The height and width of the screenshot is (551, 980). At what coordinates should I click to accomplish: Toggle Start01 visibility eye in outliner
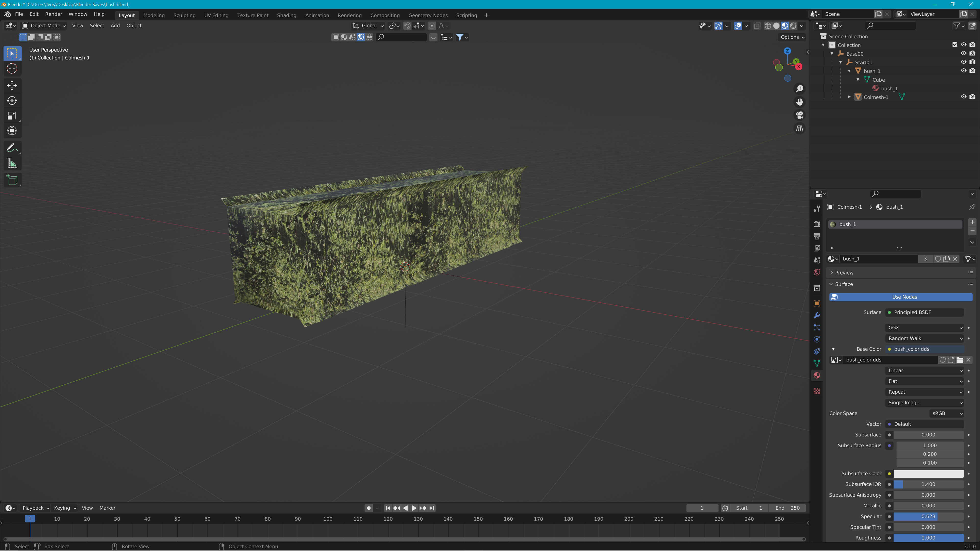coord(963,62)
